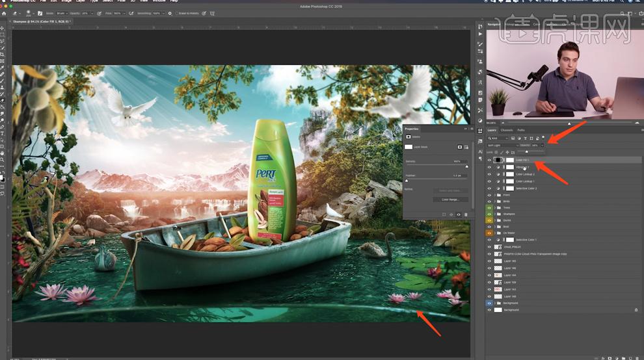644x360 pixels.
Task: Open the Soft Light blend mode dropdown
Action: pos(503,146)
